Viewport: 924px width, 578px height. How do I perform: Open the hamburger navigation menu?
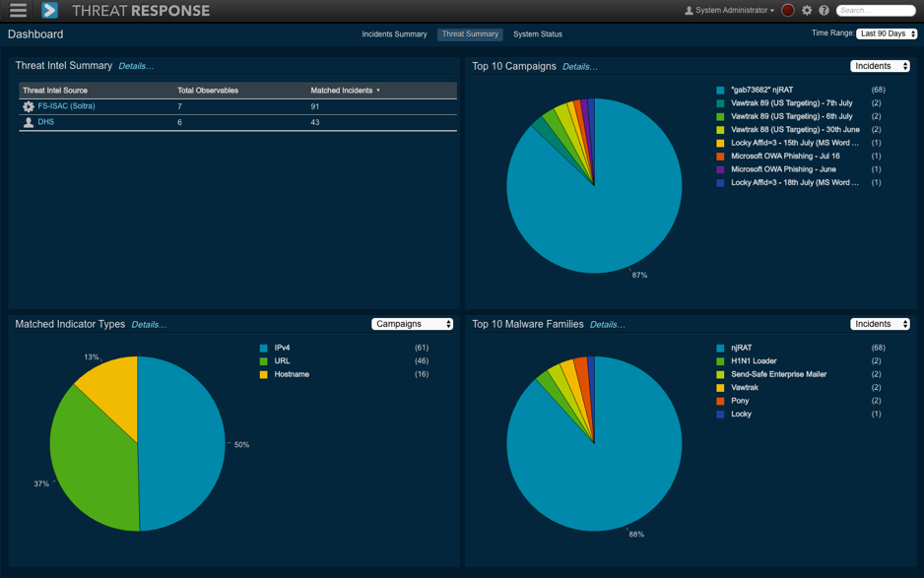18,11
